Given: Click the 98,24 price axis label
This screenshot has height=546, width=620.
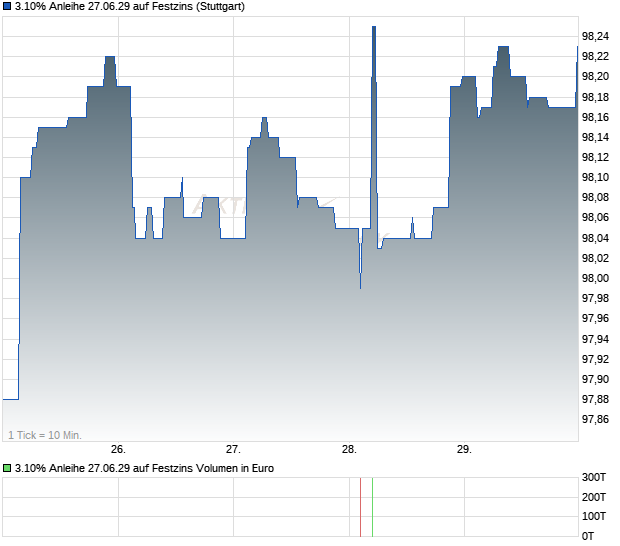Looking at the screenshot, I should (x=595, y=37).
